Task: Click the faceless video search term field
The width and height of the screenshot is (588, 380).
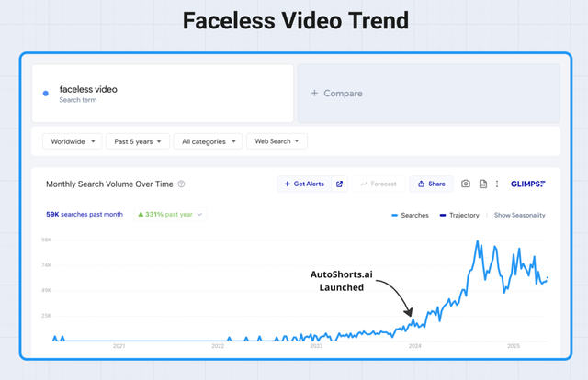Action: 163,94
